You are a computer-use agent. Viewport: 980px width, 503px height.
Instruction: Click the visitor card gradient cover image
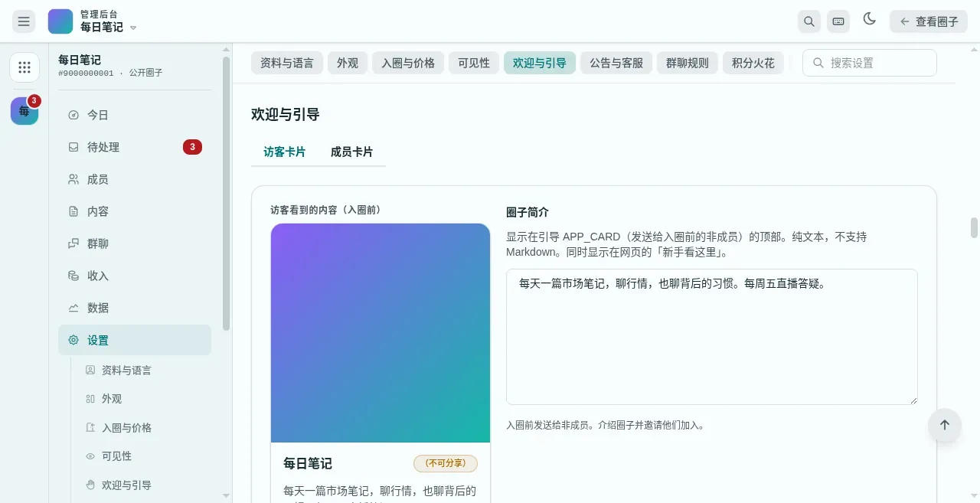tap(381, 333)
